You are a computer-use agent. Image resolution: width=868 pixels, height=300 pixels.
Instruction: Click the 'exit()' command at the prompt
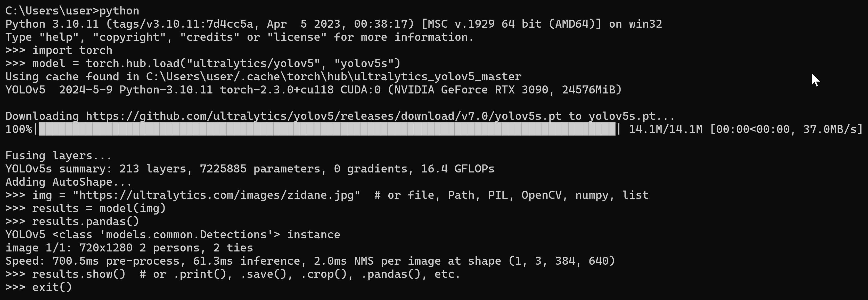[x=52, y=287]
